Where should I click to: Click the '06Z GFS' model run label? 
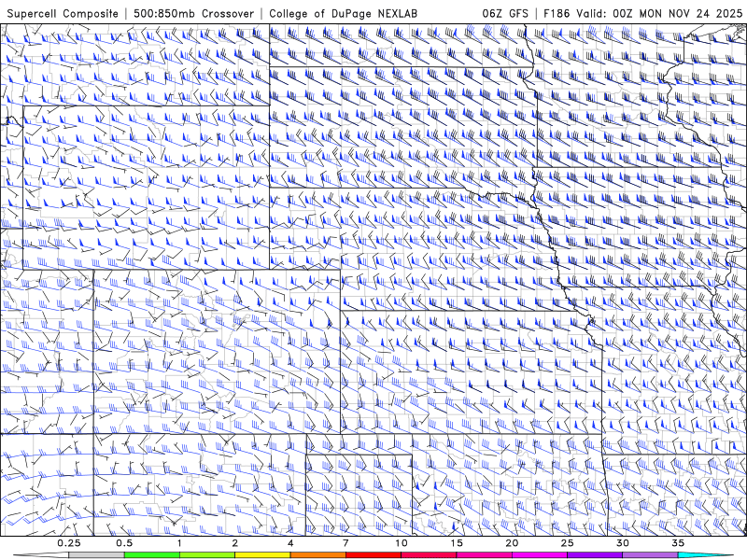(505, 13)
